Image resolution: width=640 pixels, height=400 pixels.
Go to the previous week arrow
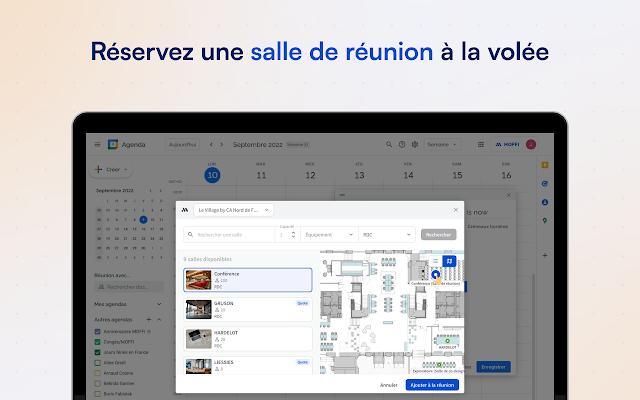click(x=211, y=144)
